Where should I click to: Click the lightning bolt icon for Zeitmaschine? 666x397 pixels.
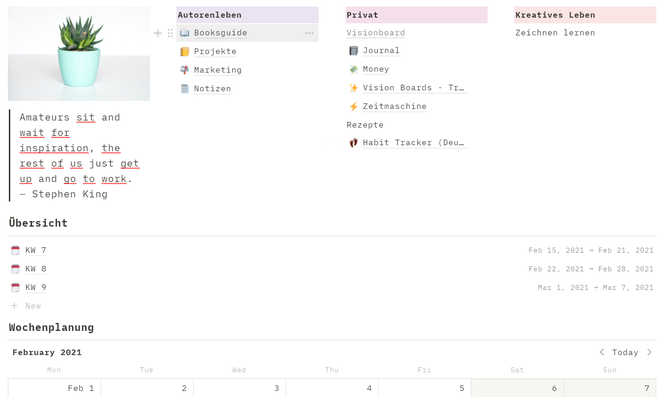[x=353, y=107]
